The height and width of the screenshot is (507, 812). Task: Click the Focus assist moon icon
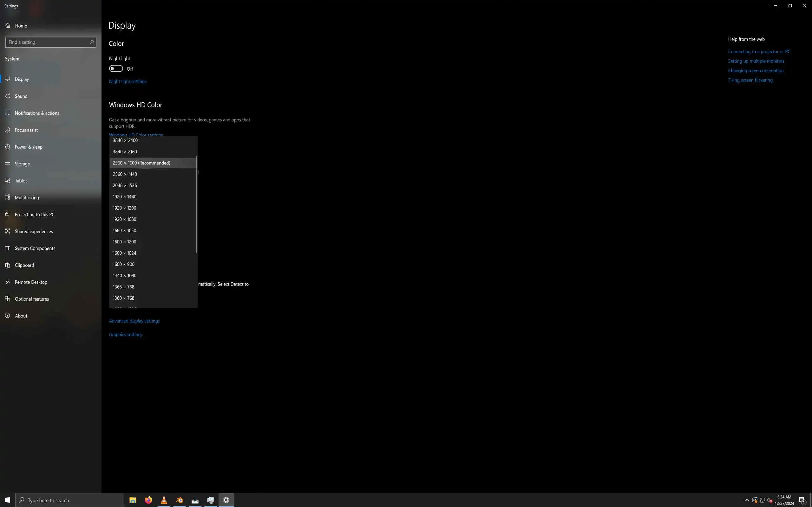(x=7, y=130)
